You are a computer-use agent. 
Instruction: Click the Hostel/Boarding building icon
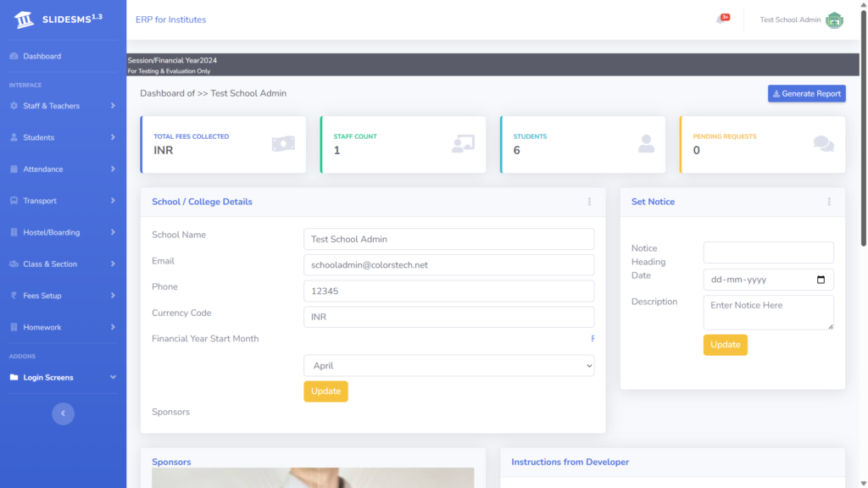(x=14, y=232)
